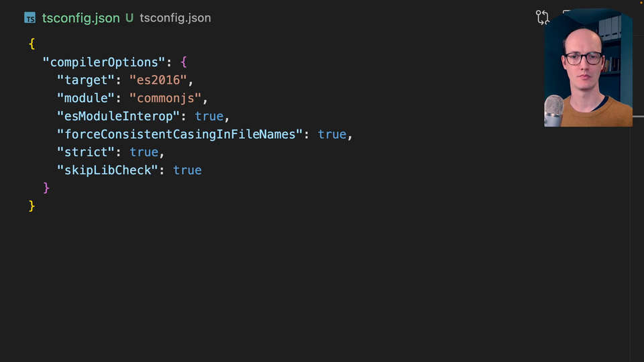Click the "compilerOptions" key
The image size is (644, 362).
point(104,62)
